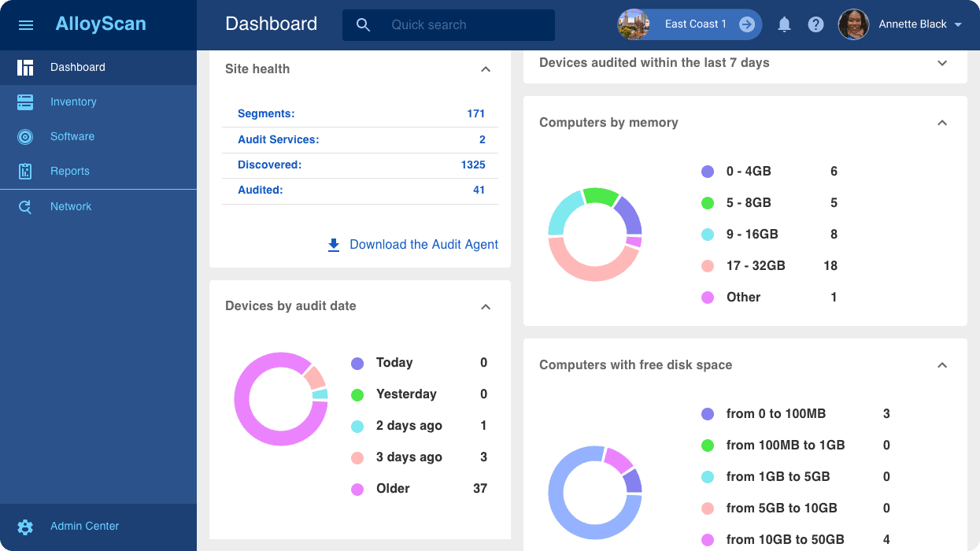Expand Devices audited within last 7 days
The width and height of the screenshot is (980, 551).
942,63
